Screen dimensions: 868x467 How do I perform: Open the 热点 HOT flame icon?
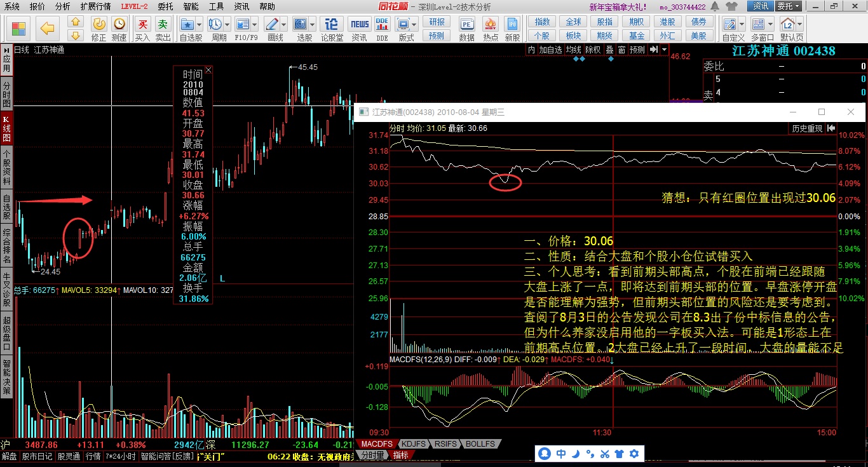490,24
